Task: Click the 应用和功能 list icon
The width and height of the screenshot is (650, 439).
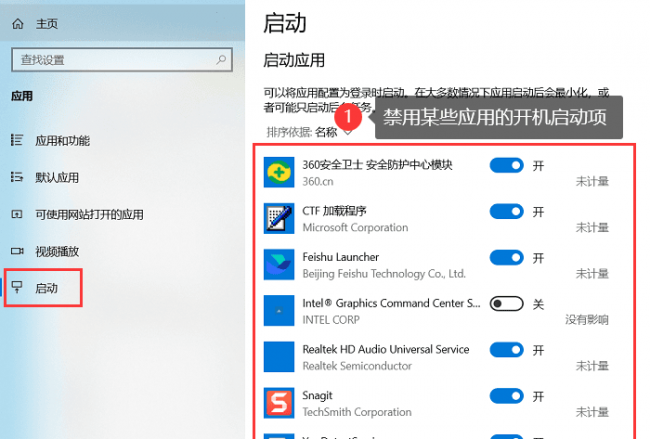Action: (17, 140)
